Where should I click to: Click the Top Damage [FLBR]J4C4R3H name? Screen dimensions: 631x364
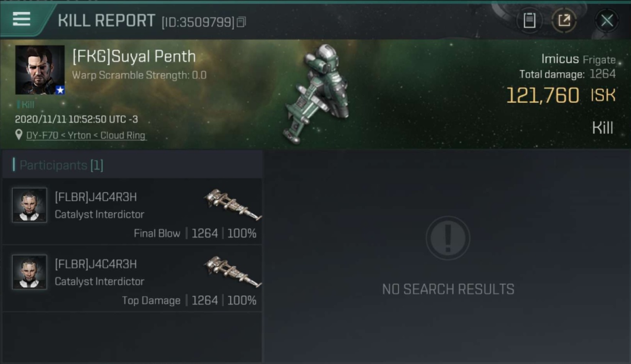(x=96, y=264)
